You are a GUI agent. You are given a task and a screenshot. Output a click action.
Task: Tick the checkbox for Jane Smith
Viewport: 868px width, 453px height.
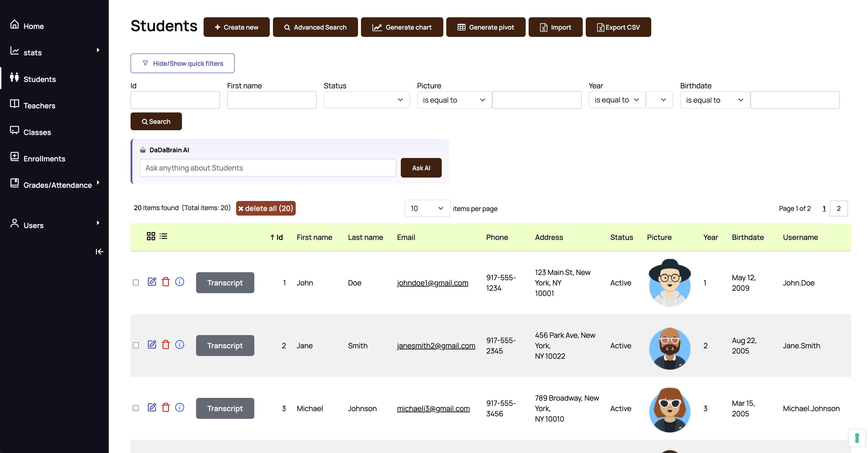click(x=136, y=345)
